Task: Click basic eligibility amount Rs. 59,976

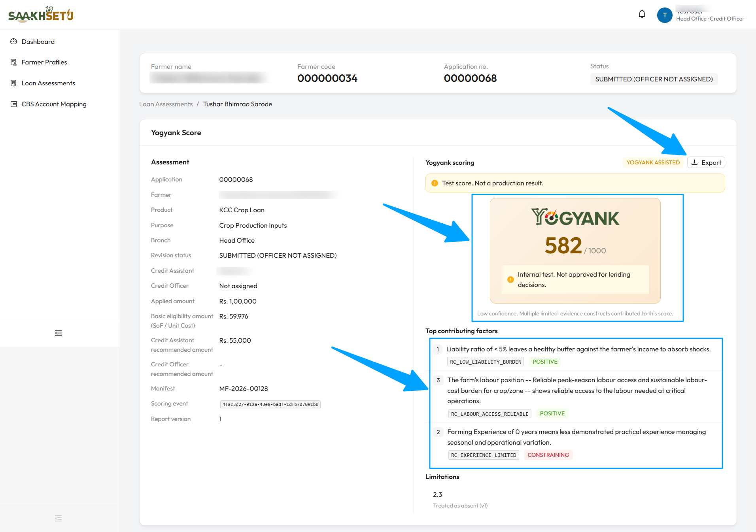Action: 234,316
